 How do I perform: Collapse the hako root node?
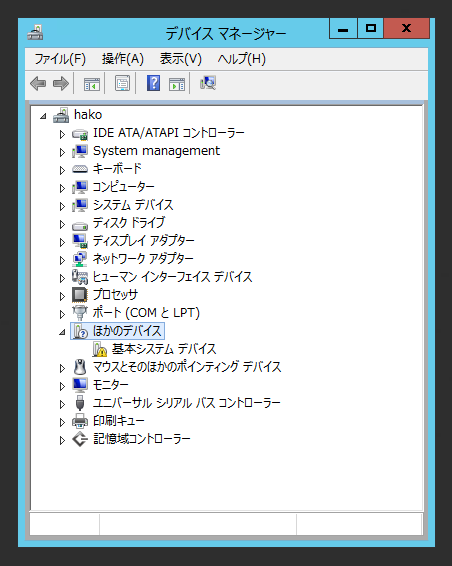(43, 116)
